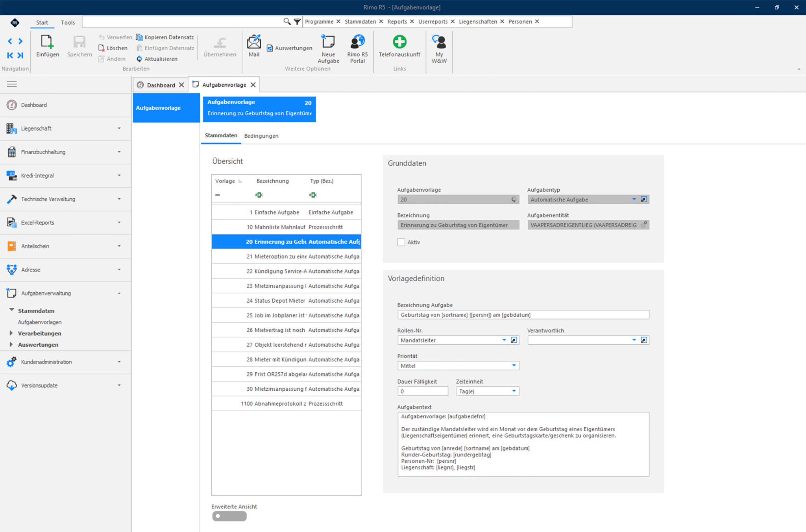This screenshot has width=806, height=532.
Task: Enable the Aktiv checkbox
Action: click(x=401, y=242)
